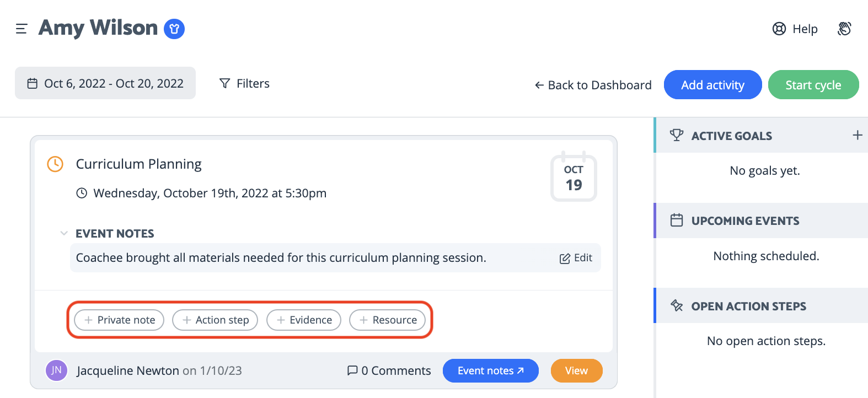
Task: Click the orange clock status icon
Action: (x=55, y=164)
